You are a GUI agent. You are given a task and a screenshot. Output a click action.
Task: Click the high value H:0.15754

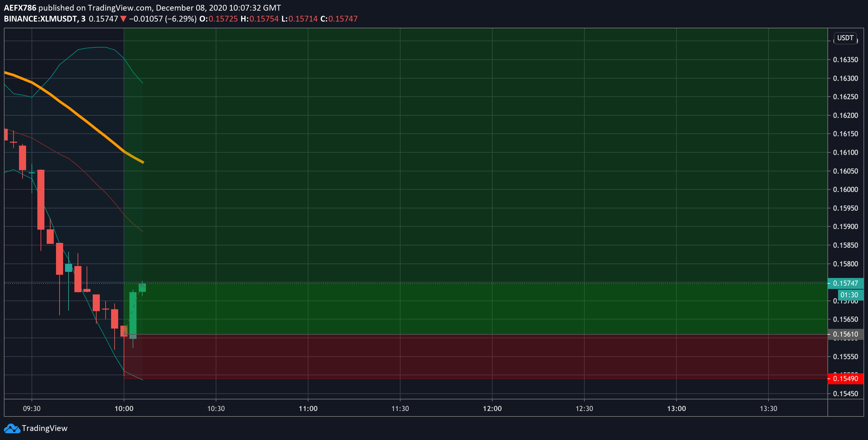tap(259, 19)
